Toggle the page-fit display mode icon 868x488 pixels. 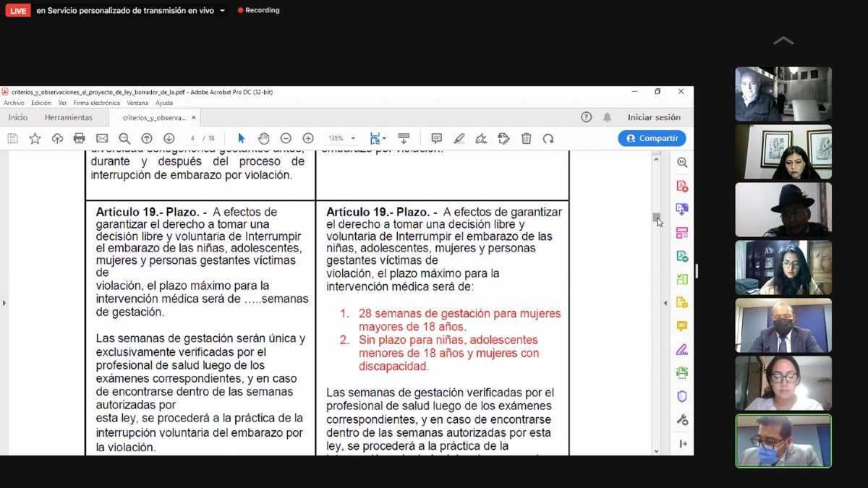point(376,138)
